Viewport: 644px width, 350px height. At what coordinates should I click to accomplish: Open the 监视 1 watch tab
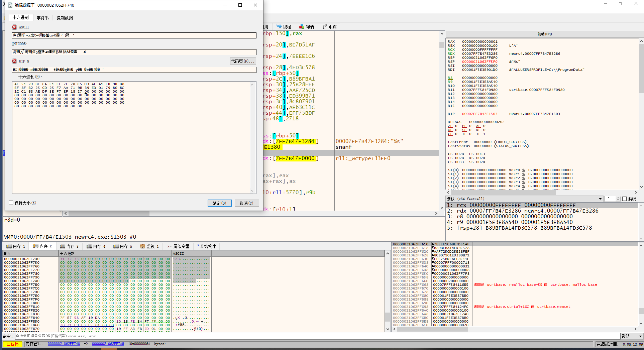tap(150, 246)
